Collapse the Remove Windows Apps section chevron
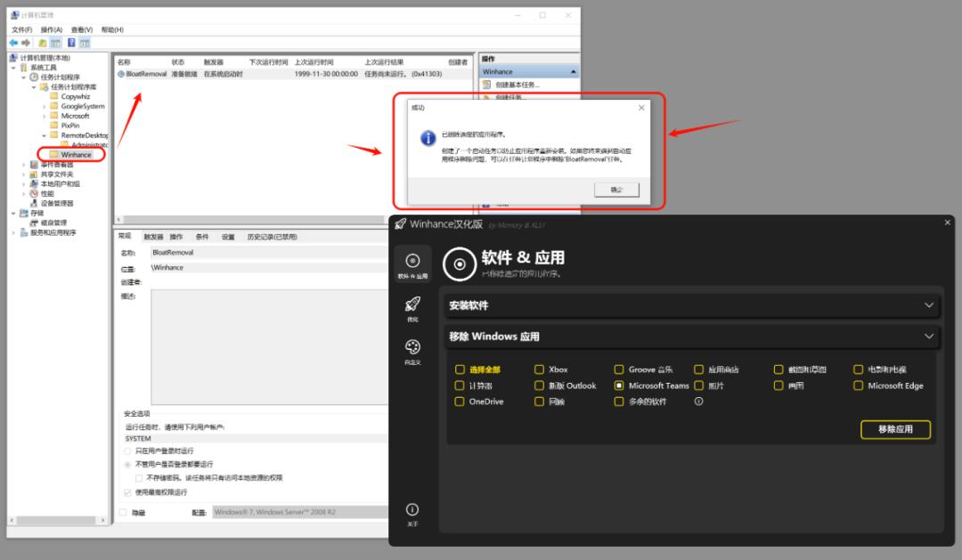The image size is (962, 560). [x=929, y=337]
